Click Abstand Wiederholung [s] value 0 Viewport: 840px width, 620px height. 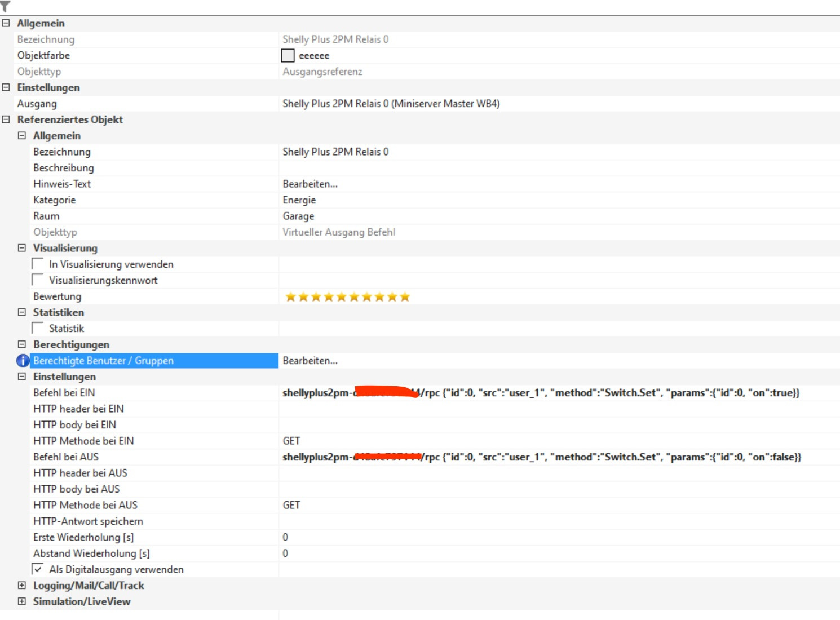coord(285,553)
